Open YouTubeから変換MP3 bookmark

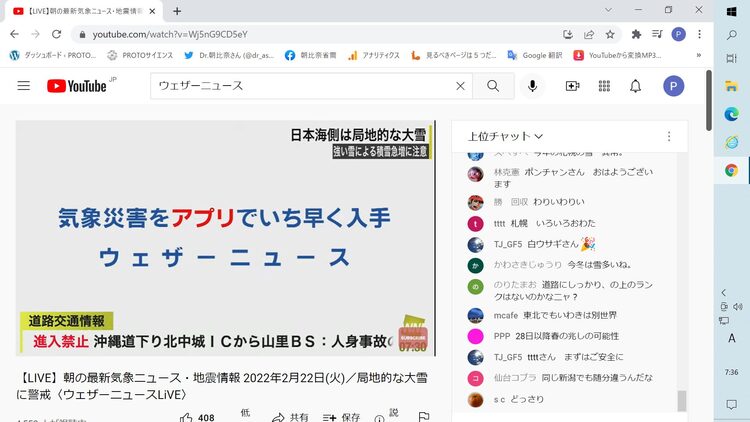[x=618, y=56]
